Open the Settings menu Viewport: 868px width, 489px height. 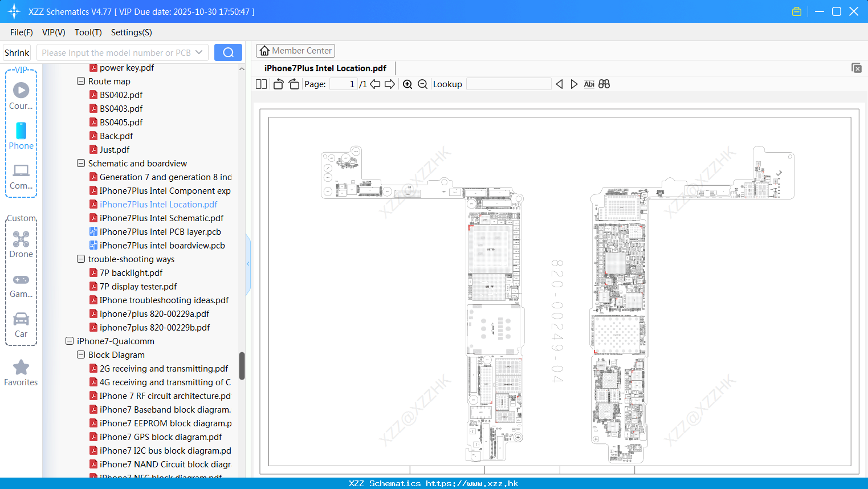tap(132, 32)
